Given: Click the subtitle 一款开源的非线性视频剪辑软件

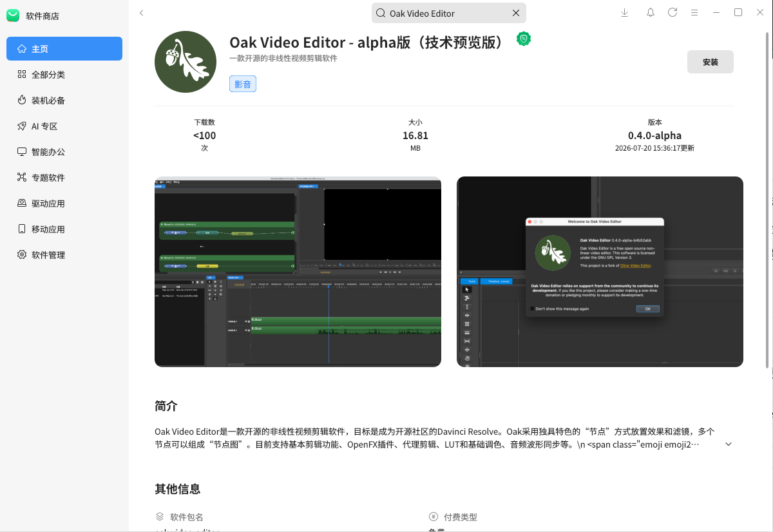Looking at the screenshot, I should click(x=283, y=59).
